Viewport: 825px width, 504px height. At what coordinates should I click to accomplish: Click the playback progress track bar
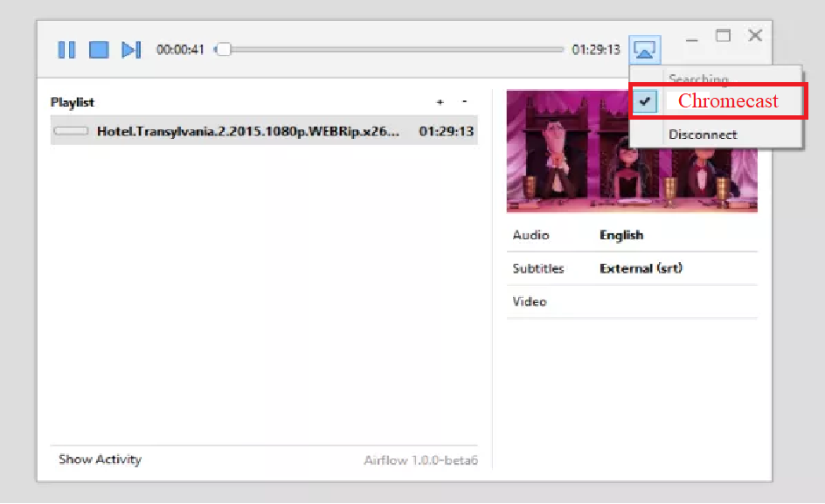coord(390,50)
